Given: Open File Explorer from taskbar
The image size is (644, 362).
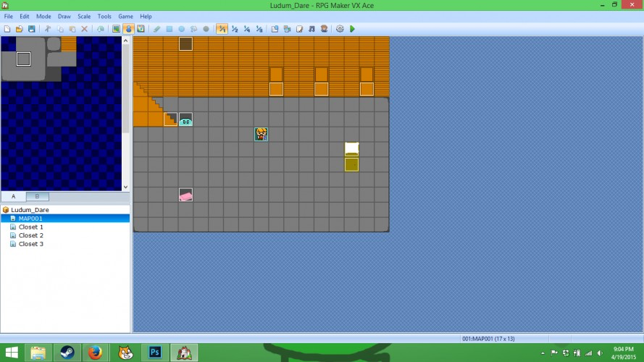Looking at the screenshot, I should click(38, 353).
